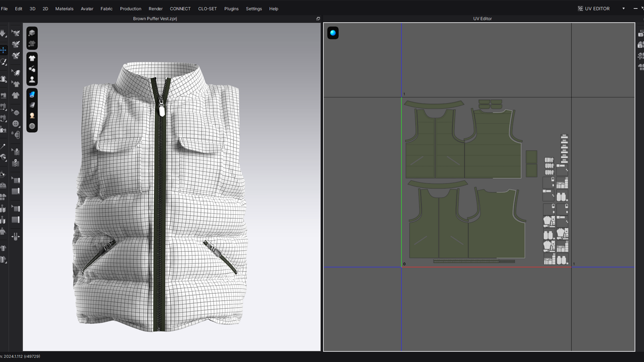Open the 3D menu

33,9
